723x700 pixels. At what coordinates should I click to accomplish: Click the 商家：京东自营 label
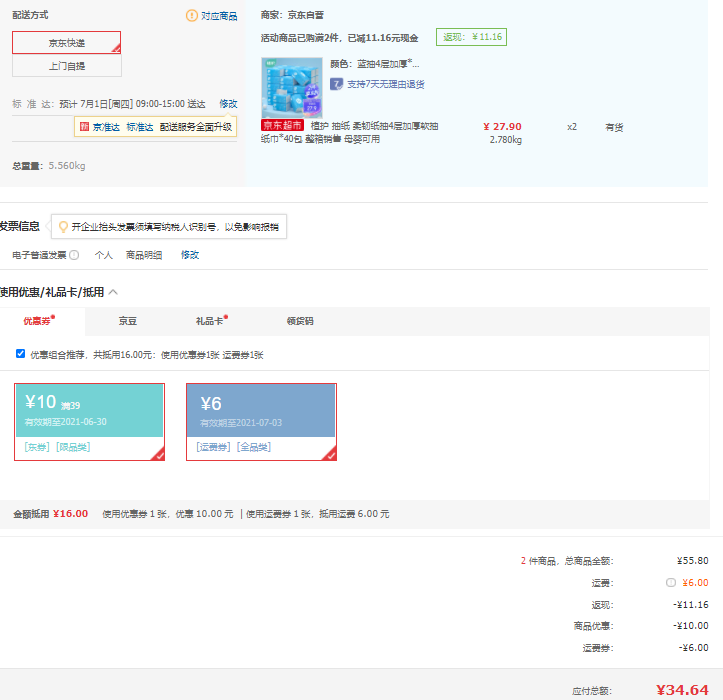pyautogui.click(x=292, y=15)
